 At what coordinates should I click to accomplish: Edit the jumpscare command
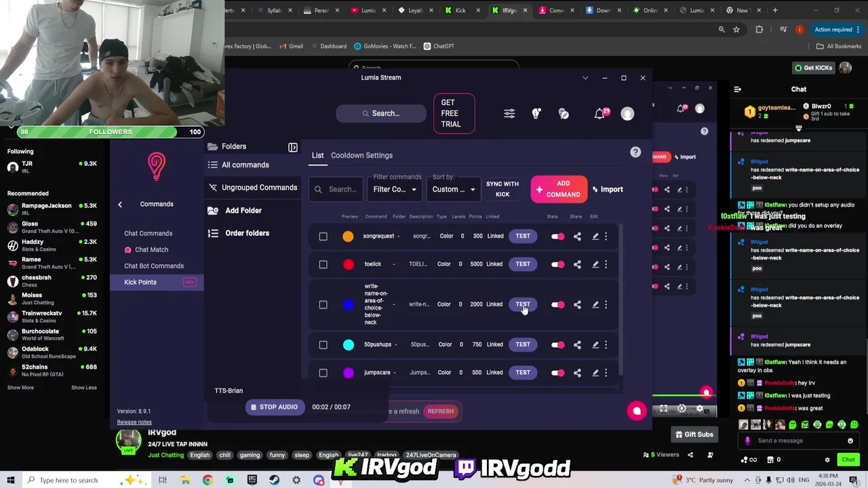[x=595, y=373]
